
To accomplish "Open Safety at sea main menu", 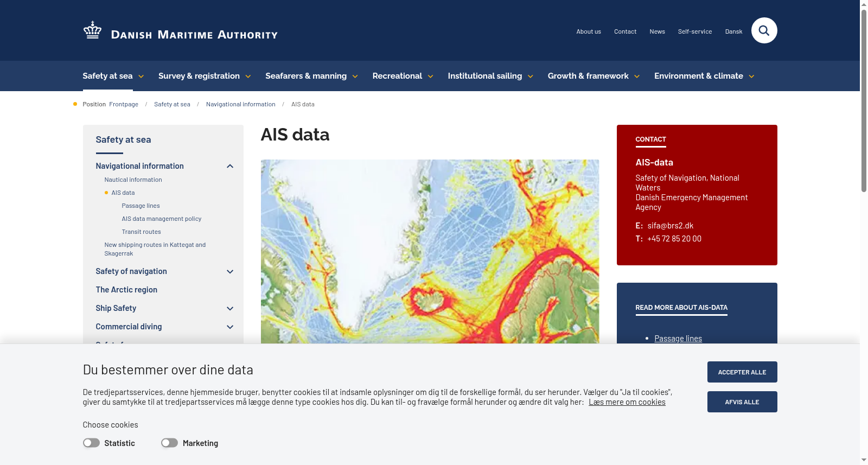I will (x=107, y=76).
